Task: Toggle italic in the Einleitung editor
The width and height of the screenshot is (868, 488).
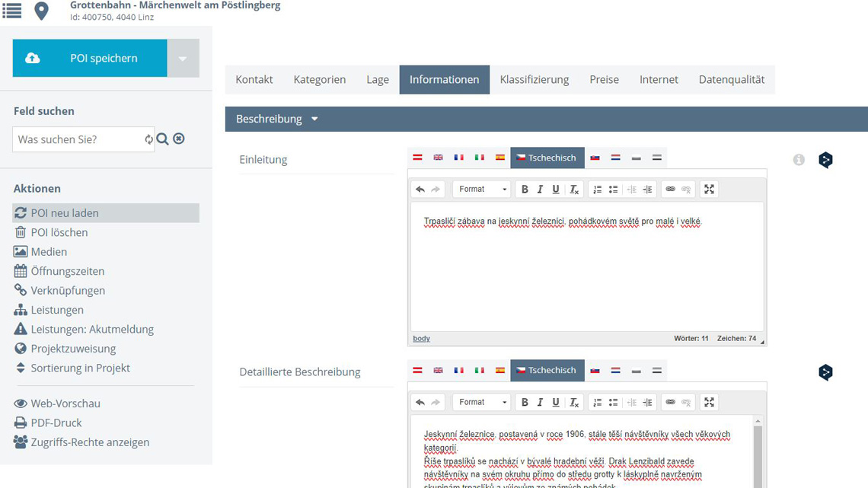Action: 541,190
